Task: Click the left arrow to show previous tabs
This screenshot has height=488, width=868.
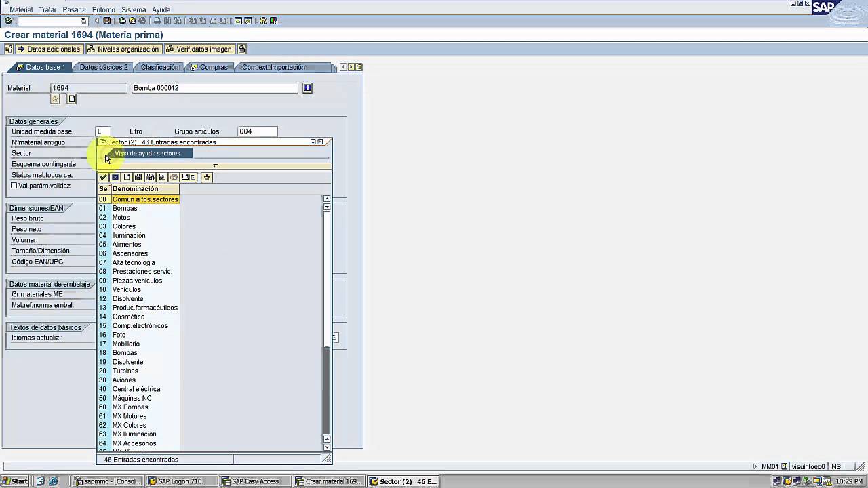Action: click(344, 67)
